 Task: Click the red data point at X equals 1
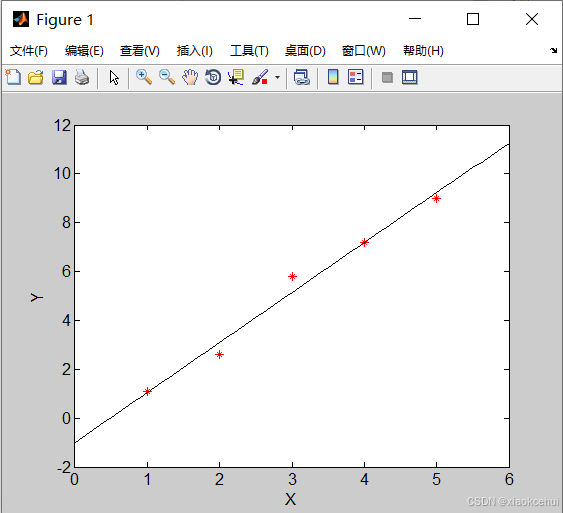tap(147, 391)
